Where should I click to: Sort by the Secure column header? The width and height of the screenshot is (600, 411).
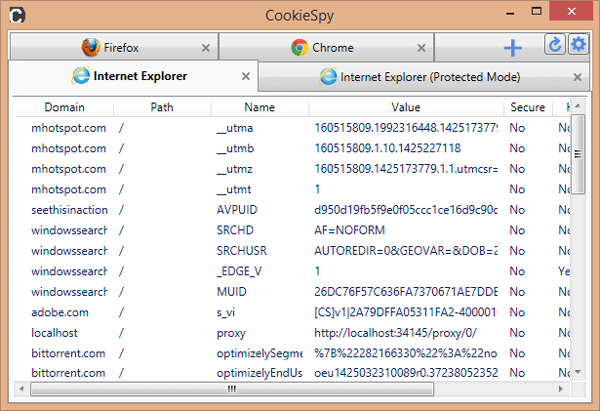[x=528, y=107]
